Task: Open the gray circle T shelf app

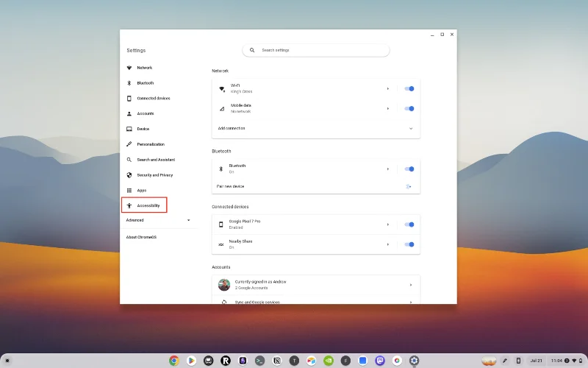Action: pyautogui.click(x=294, y=361)
